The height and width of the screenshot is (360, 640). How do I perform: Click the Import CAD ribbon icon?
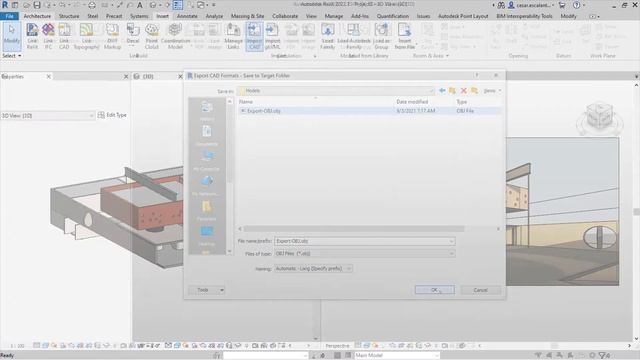click(x=254, y=36)
